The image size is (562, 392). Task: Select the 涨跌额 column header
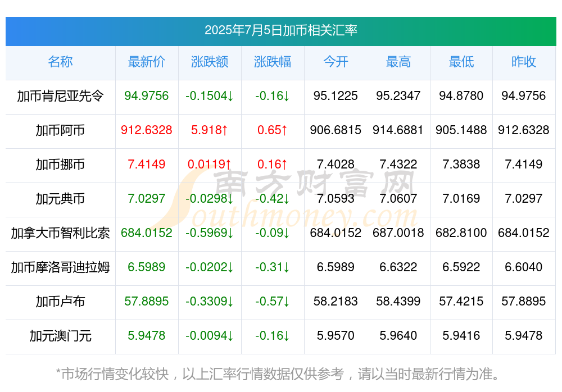(x=209, y=62)
